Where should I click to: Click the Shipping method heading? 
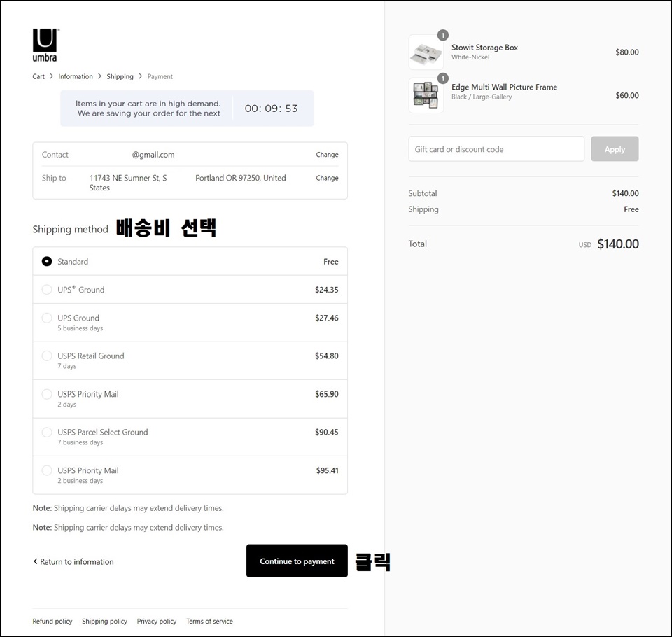coord(70,230)
